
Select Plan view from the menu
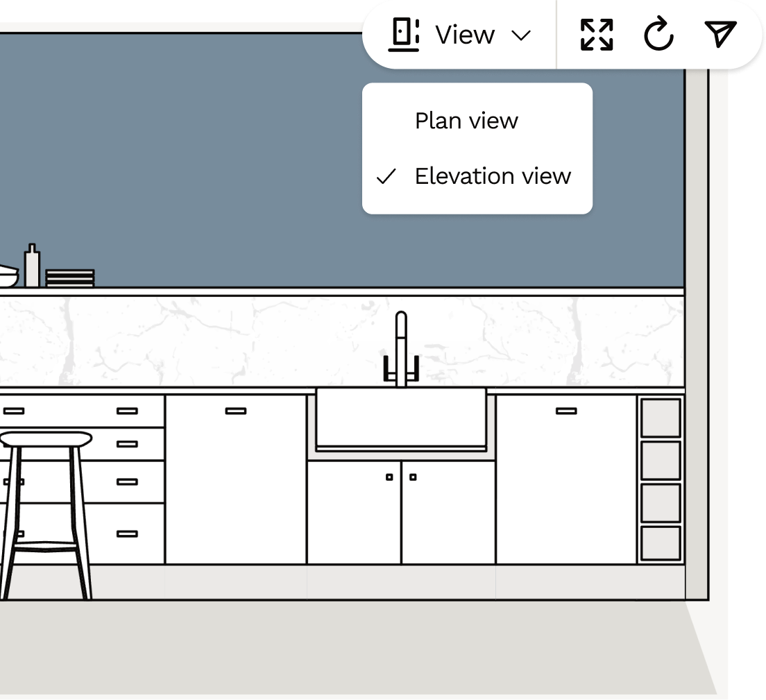click(x=466, y=121)
